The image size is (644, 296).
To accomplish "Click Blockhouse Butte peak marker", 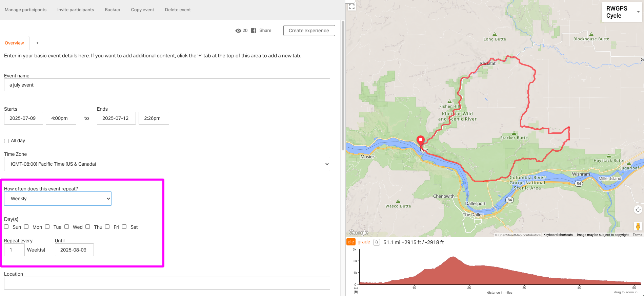I will coord(591,34).
